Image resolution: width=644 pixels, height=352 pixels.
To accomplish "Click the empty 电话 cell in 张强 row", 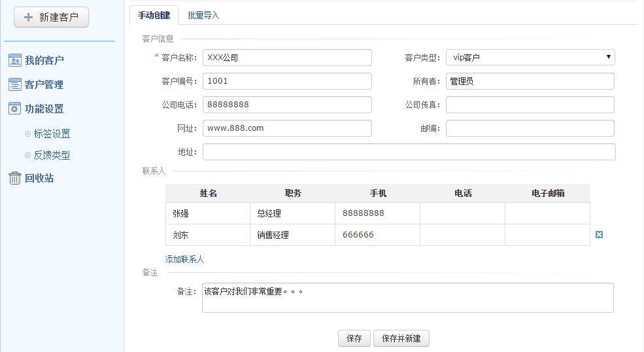I will pos(463,213).
